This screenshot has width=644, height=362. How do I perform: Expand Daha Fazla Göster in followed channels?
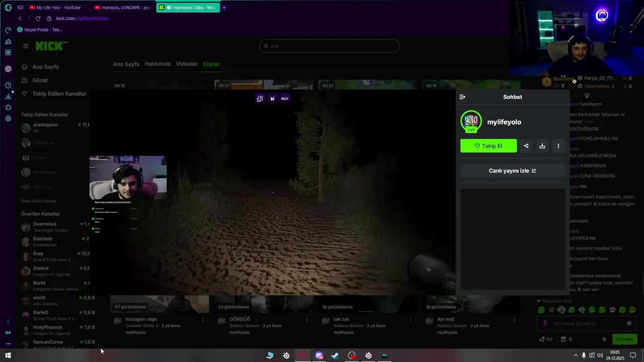click(x=39, y=201)
